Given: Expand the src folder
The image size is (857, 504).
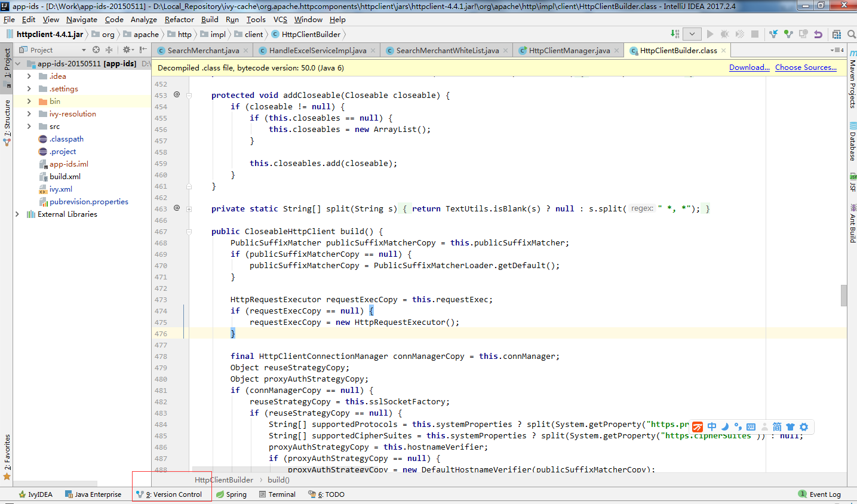Looking at the screenshot, I should tap(29, 126).
